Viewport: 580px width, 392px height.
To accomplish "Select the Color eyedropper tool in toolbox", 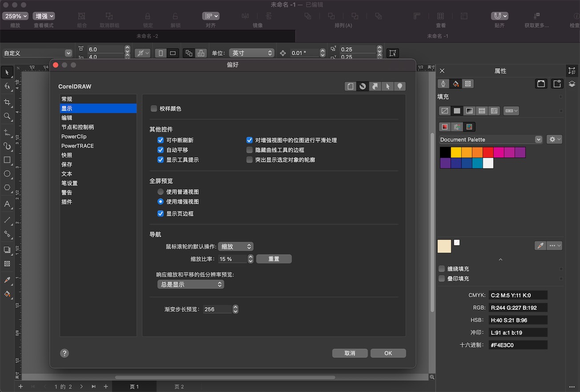I will click(7, 280).
